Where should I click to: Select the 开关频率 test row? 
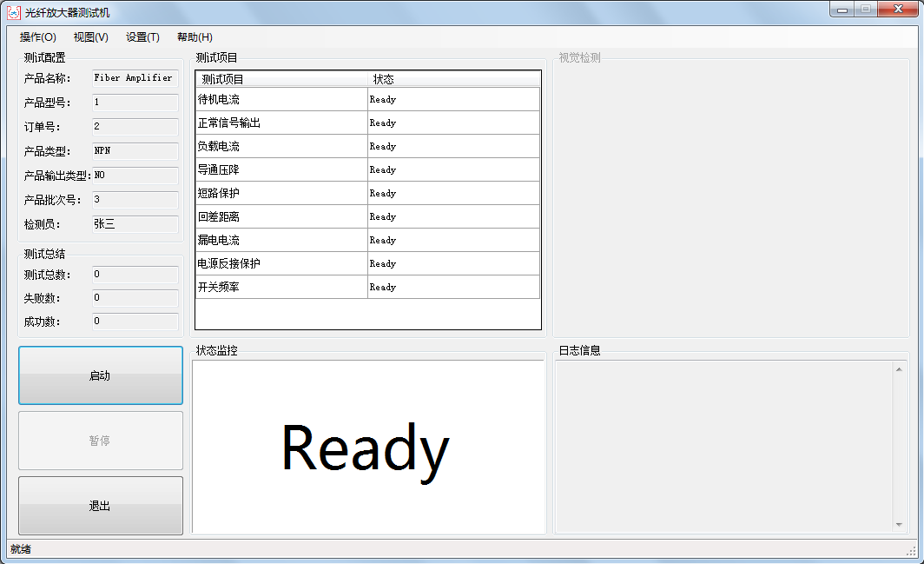coord(280,287)
